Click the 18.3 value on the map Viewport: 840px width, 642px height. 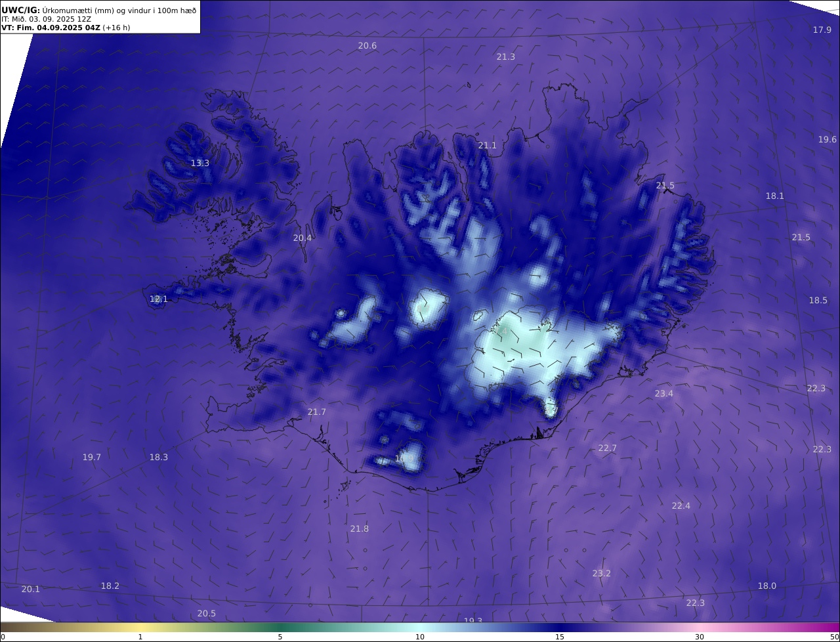[159, 457]
